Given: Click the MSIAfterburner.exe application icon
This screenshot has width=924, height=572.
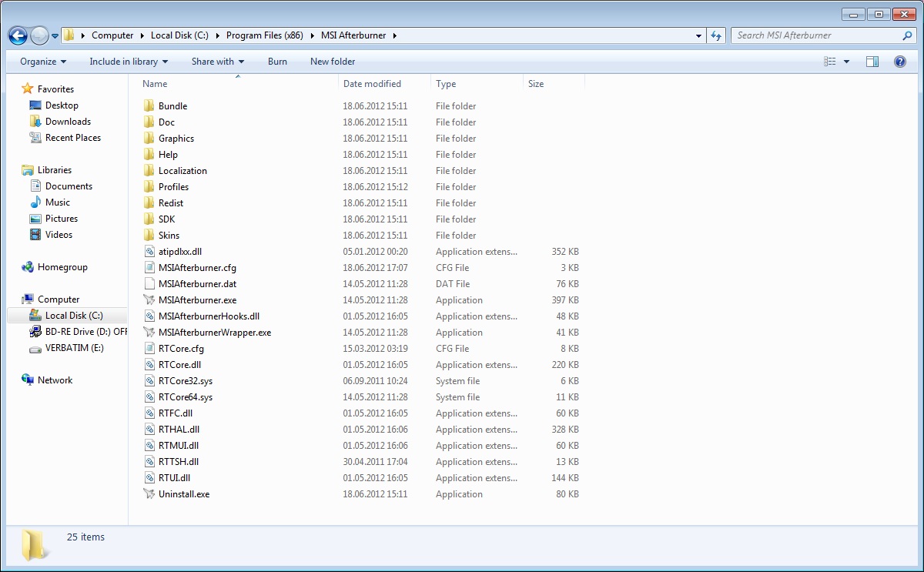Looking at the screenshot, I should tap(149, 300).
